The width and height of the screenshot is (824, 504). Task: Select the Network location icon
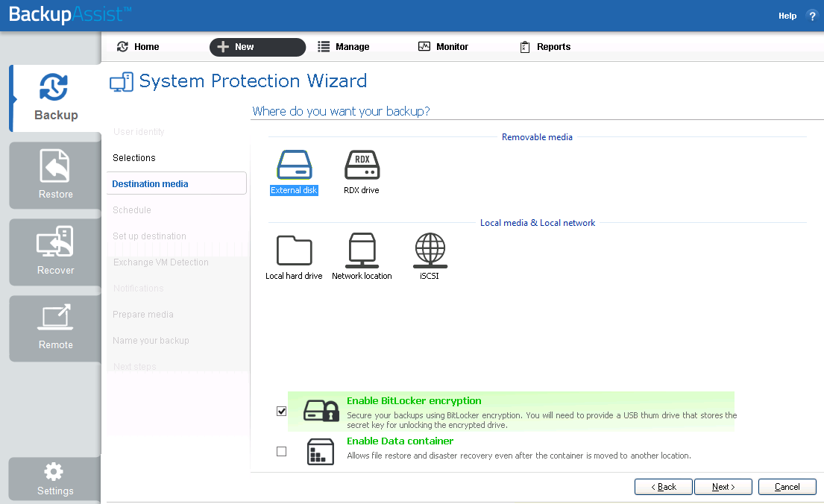pos(362,251)
